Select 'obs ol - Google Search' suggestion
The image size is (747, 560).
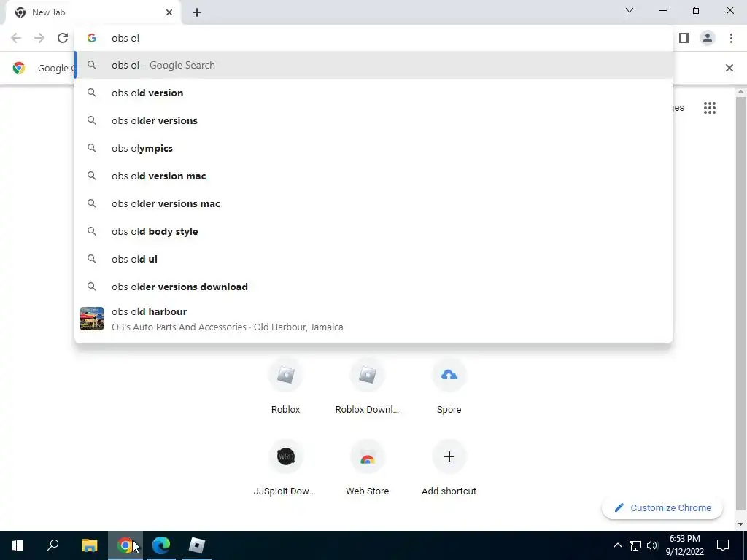coord(373,65)
